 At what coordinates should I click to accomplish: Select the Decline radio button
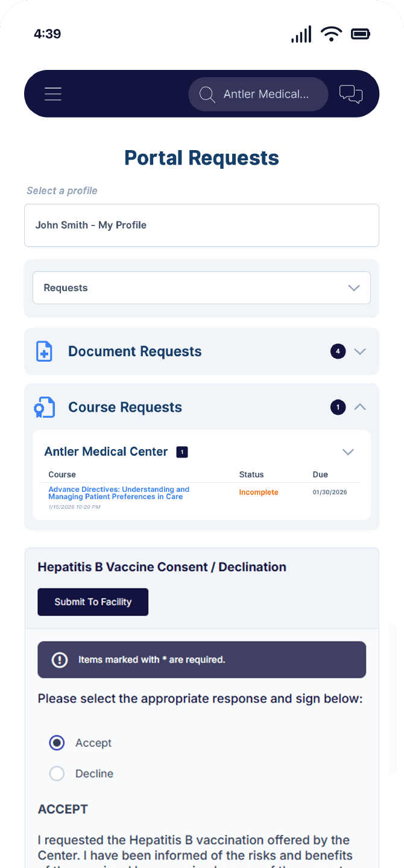pyautogui.click(x=57, y=773)
